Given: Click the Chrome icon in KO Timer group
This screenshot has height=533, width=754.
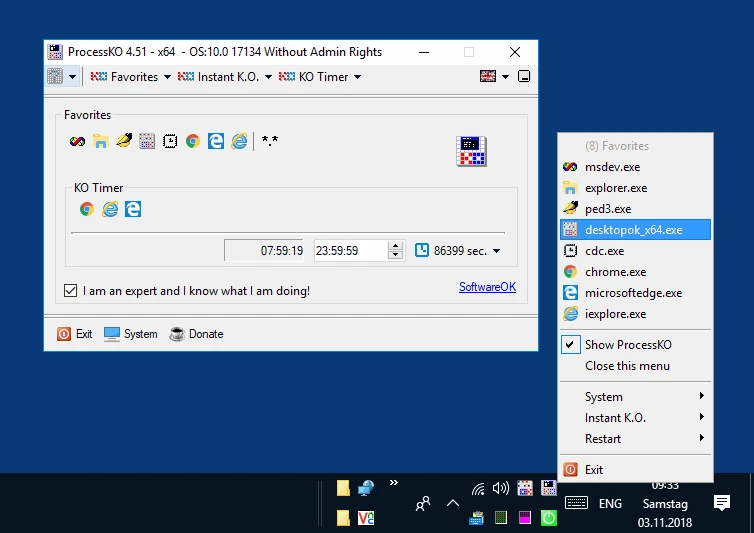Looking at the screenshot, I should point(87,209).
